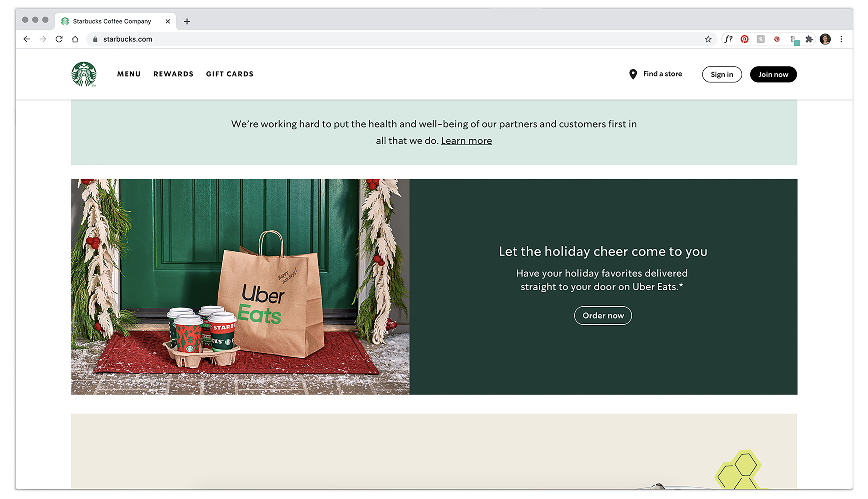Click the starbucks.com address bar
The height and width of the screenshot is (499, 868).
(396, 39)
